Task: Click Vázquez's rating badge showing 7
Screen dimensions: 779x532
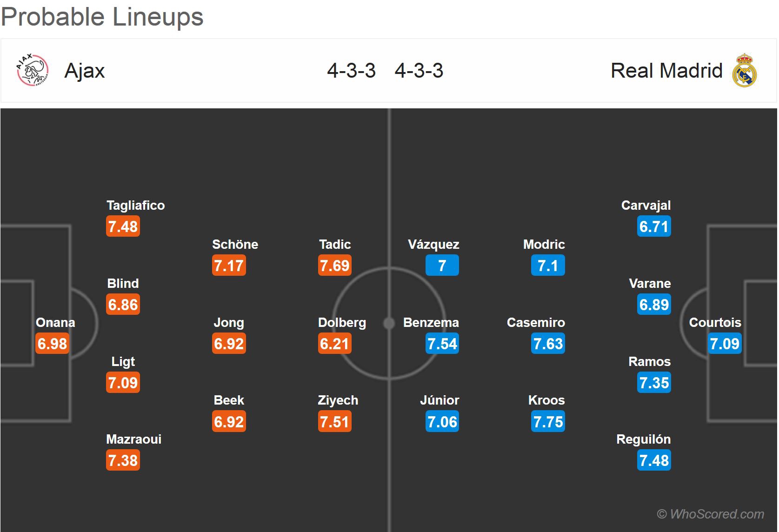Action: pos(442,266)
